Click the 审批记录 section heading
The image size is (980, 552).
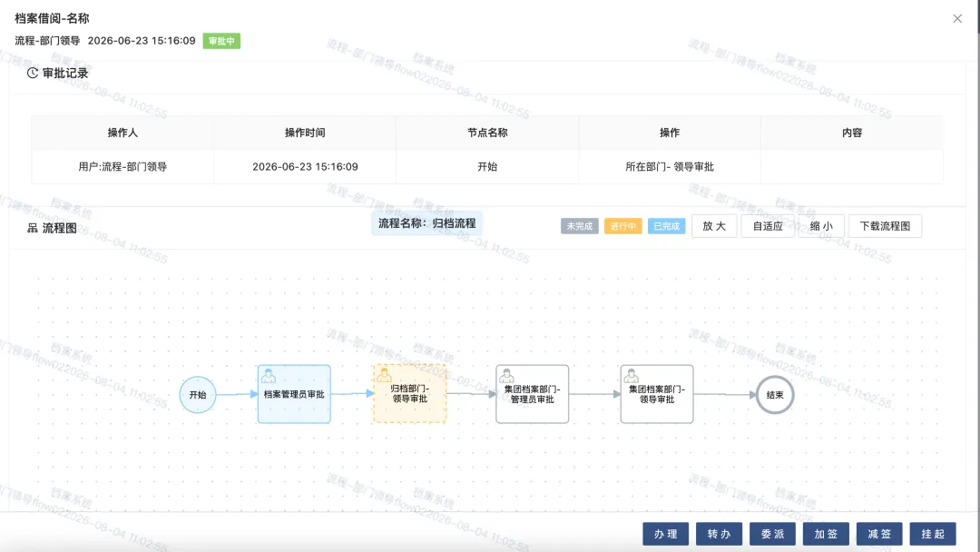[x=65, y=74]
